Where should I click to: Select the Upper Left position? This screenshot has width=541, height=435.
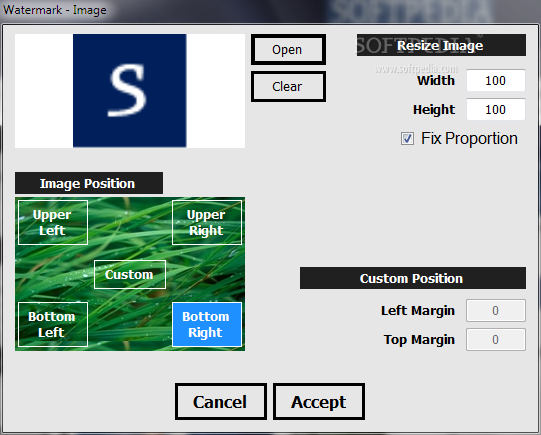pos(53,223)
